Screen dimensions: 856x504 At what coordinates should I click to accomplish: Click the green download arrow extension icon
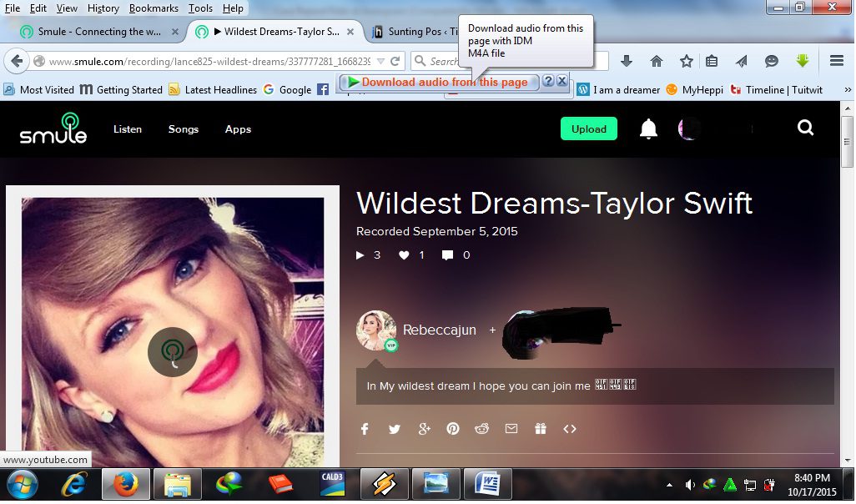click(x=802, y=61)
